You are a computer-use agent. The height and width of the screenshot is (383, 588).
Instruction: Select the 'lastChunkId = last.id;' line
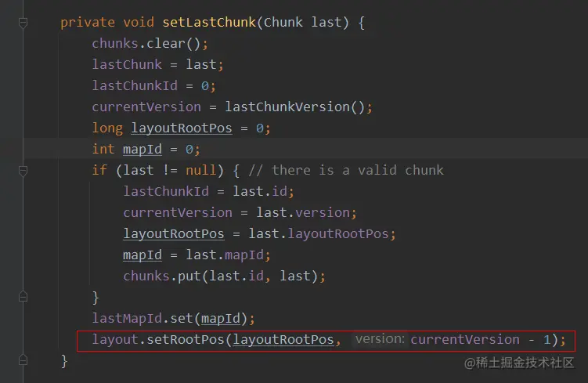[208, 191]
